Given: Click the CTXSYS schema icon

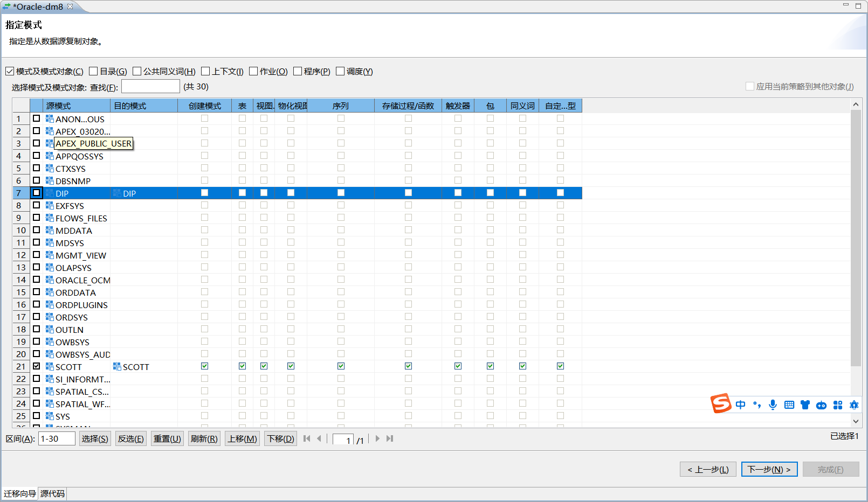Looking at the screenshot, I should tap(50, 169).
